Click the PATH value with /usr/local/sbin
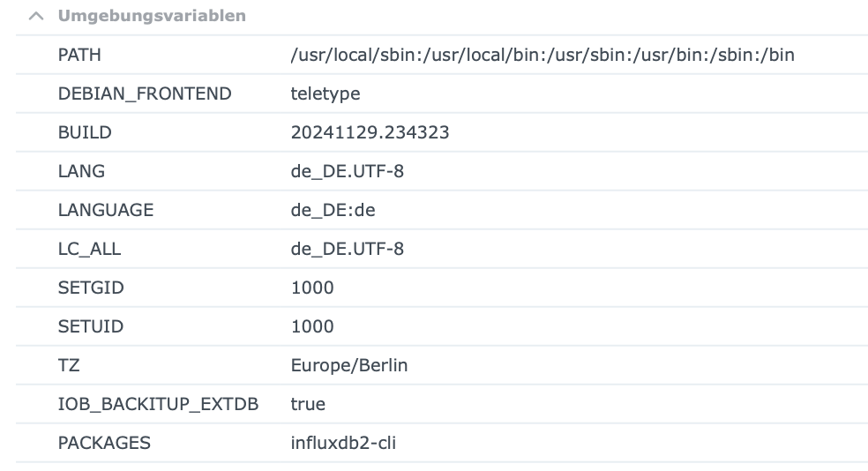This screenshot has width=868, height=471. [542, 55]
